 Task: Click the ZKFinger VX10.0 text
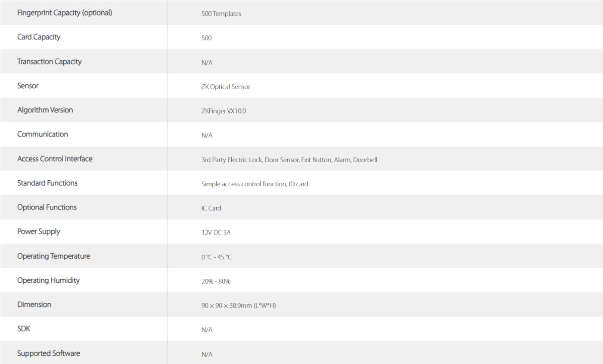tap(224, 111)
